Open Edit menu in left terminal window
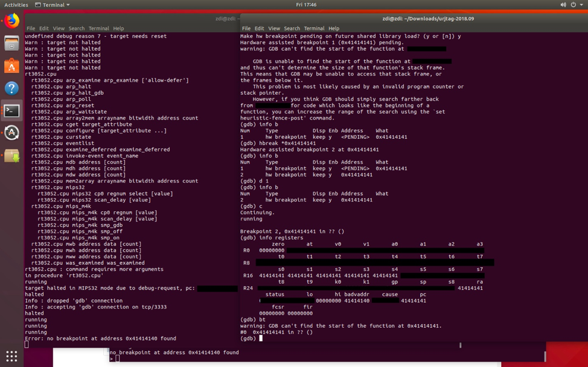588x367 pixels. click(44, 28)
